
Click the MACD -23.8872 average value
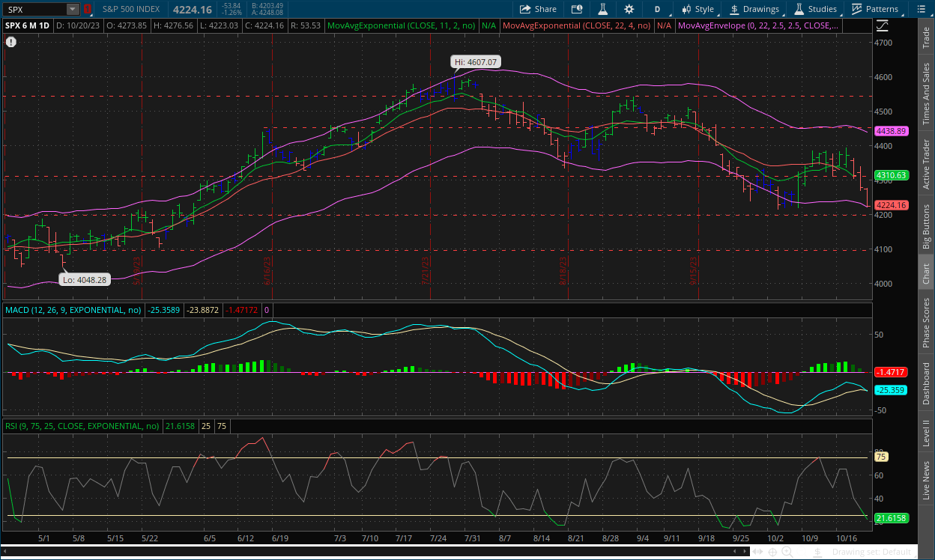[x=202, y=309]
